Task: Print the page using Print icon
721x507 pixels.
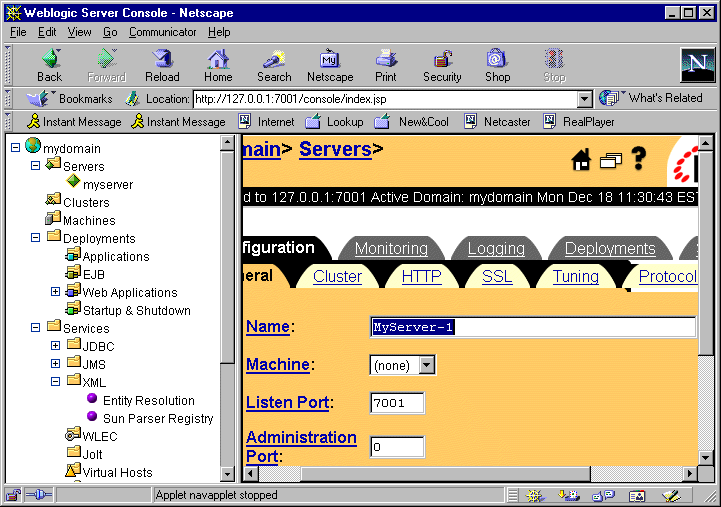Action: (385, 65)
